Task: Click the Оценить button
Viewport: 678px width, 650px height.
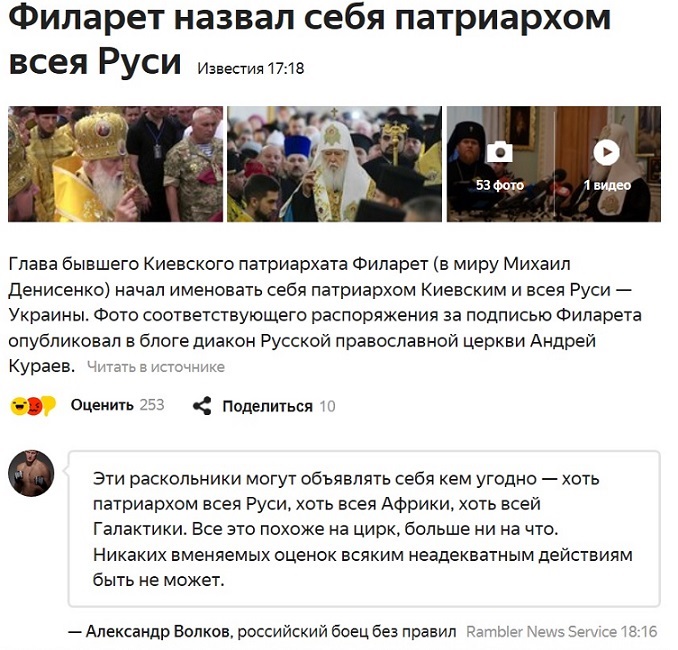Action: tap(102, 405)
